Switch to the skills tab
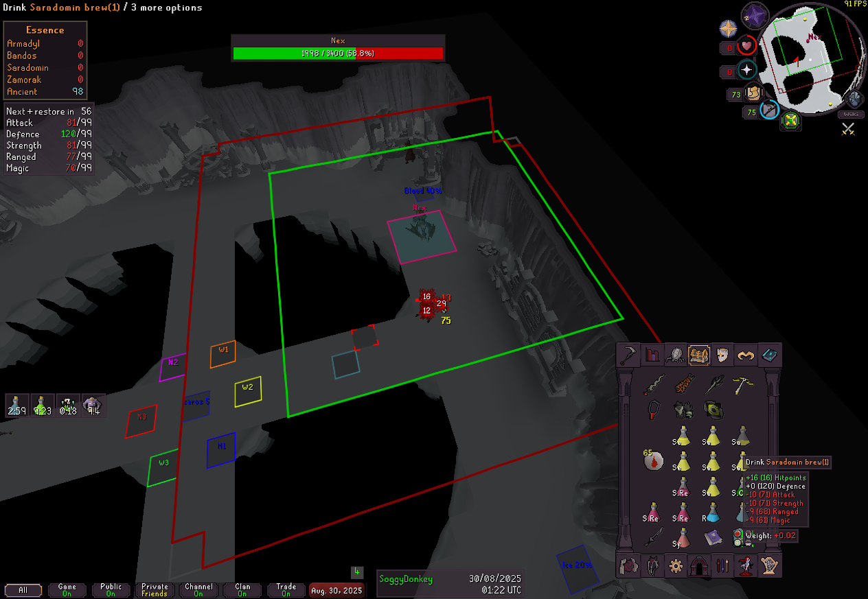 652,355
